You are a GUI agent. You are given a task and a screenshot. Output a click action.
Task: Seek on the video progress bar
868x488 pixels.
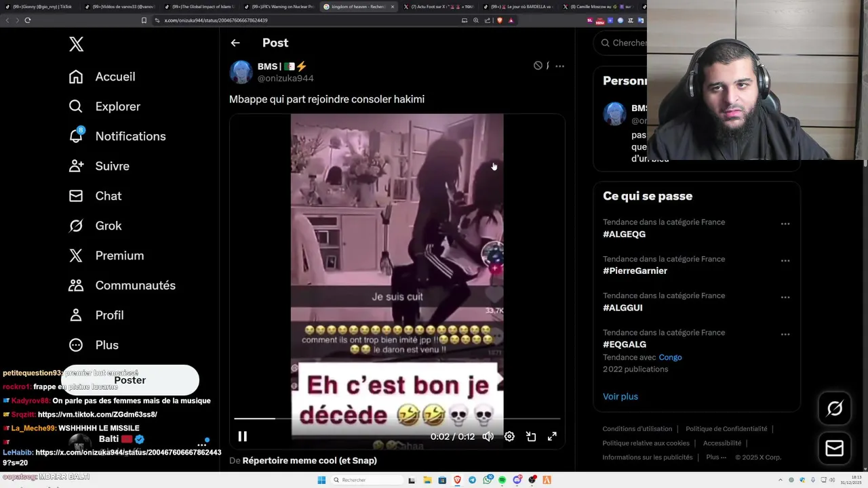click(397, 419)
